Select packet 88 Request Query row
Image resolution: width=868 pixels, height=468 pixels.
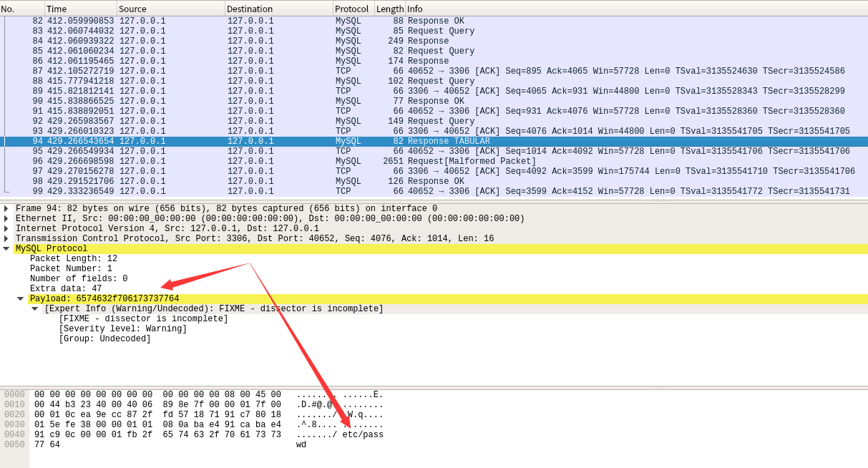434,82
